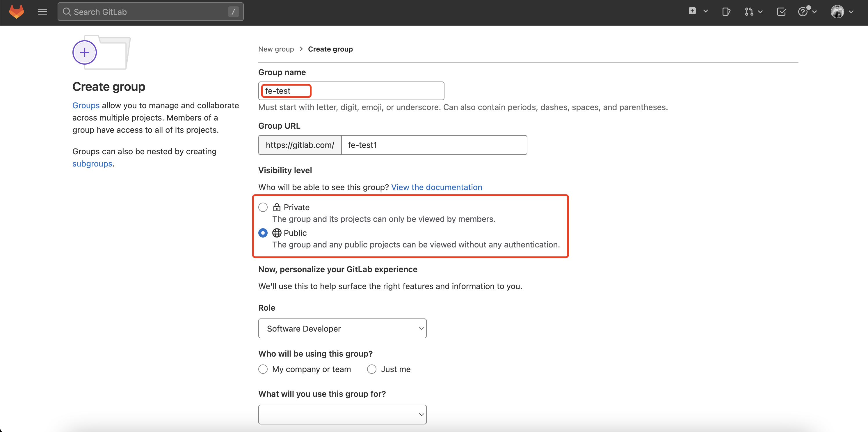
Task: Select the Public visibility radio button
Action: (x=263, y=233)
